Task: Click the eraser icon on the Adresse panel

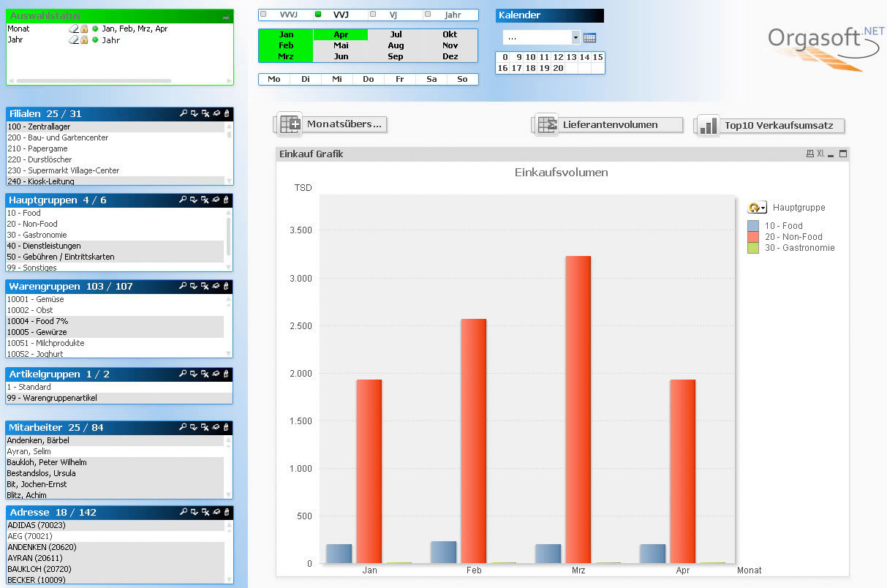Action: [216, 513]
